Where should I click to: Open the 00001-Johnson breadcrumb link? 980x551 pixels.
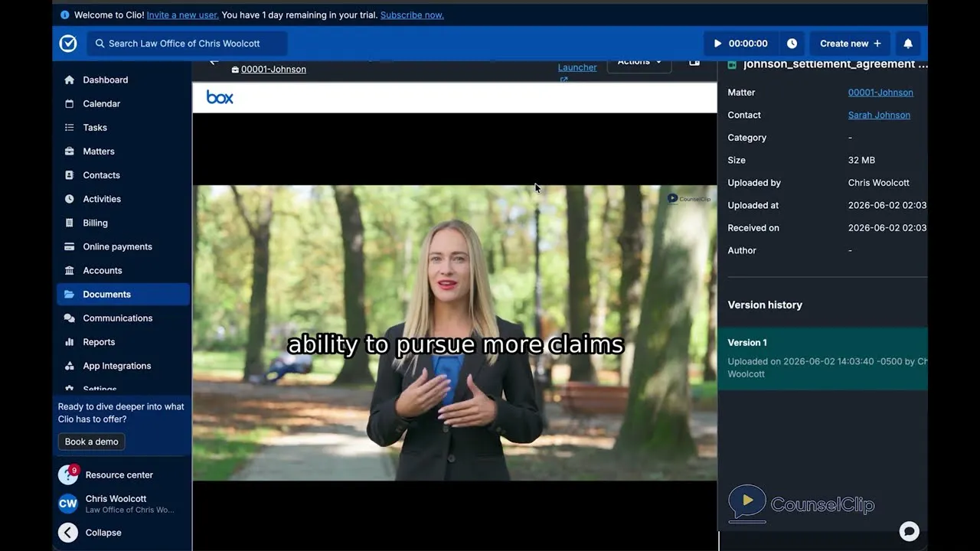[x=273, y=69]
